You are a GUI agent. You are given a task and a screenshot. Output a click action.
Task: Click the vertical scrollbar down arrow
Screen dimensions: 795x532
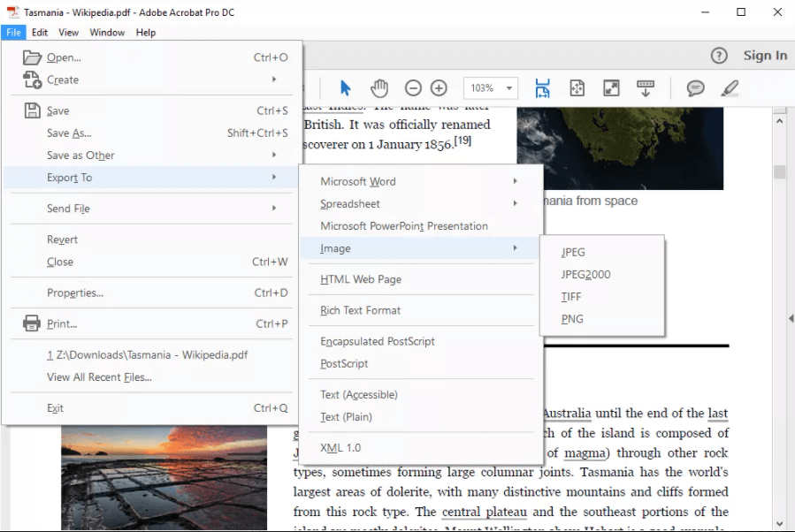click(x=780, y=524)
